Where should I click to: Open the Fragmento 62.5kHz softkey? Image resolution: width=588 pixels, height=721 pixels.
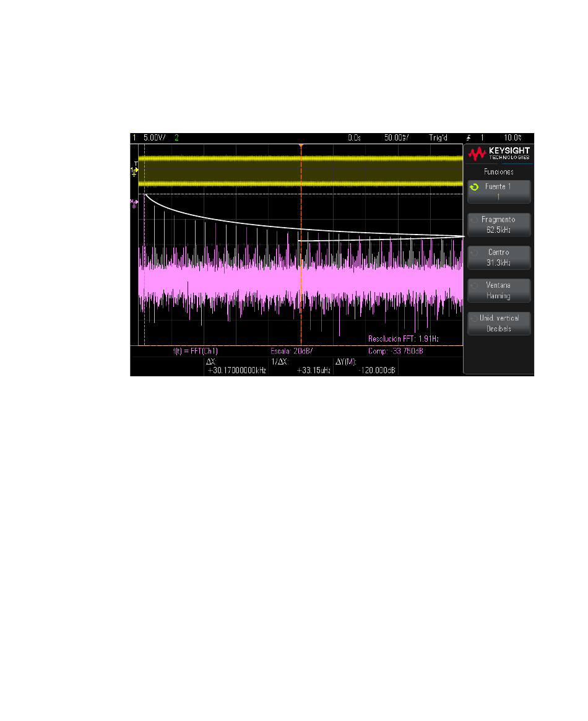point(499,225)
